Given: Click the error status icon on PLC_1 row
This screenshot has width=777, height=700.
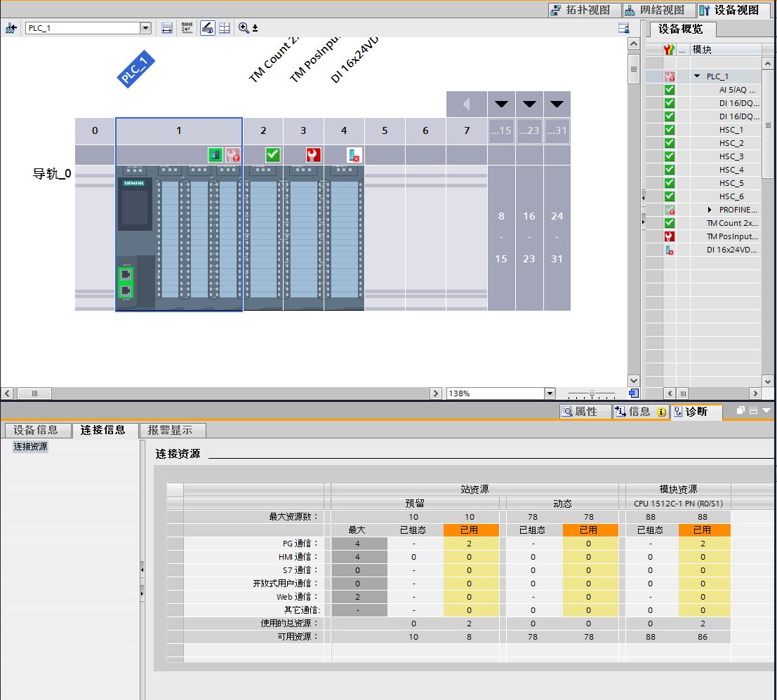Looking at the screenshot, I should (670, 76).
